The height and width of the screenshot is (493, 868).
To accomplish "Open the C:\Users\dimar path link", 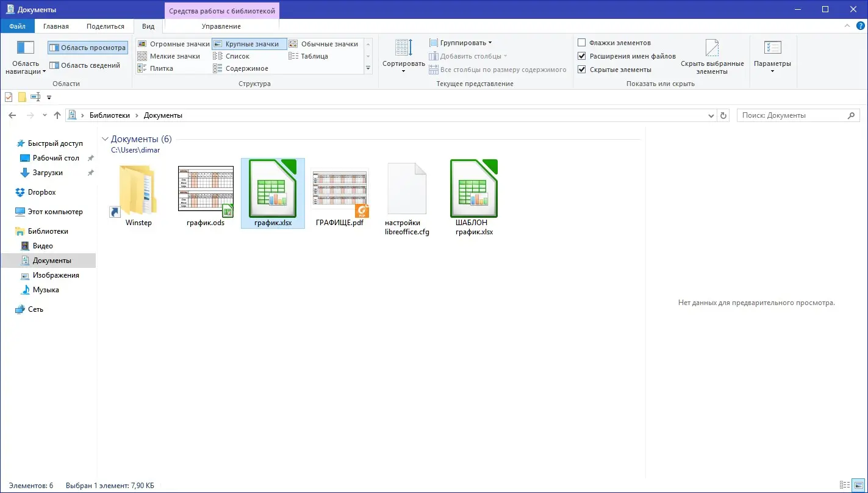I will (x=135, y=150).
